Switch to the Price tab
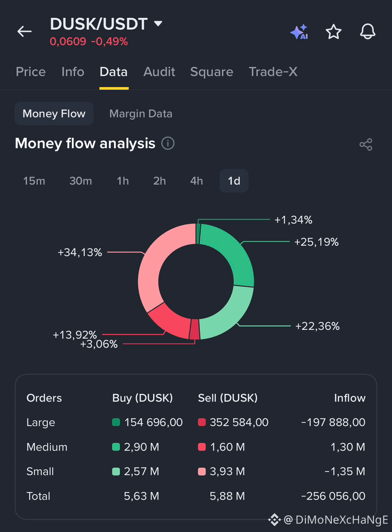 point(31,72)
